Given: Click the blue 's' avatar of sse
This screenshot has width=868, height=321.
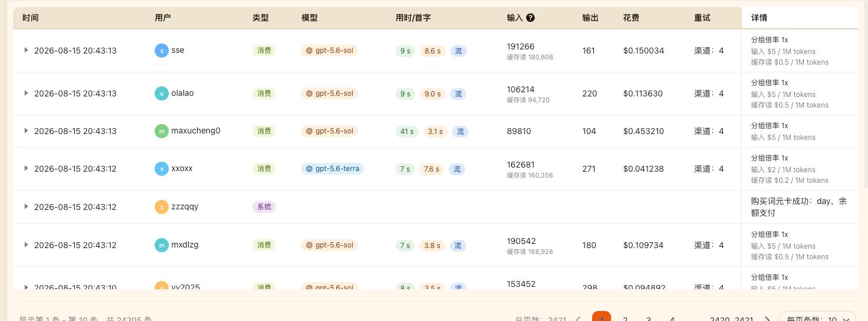Looking at the screenshot, I should point(162,51).
